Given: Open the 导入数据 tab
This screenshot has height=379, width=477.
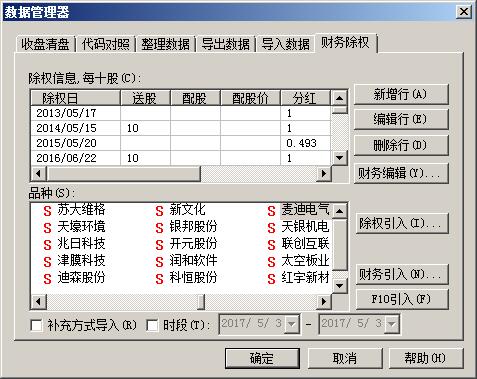Looking at the screenshot, I should tap(285, 44).
